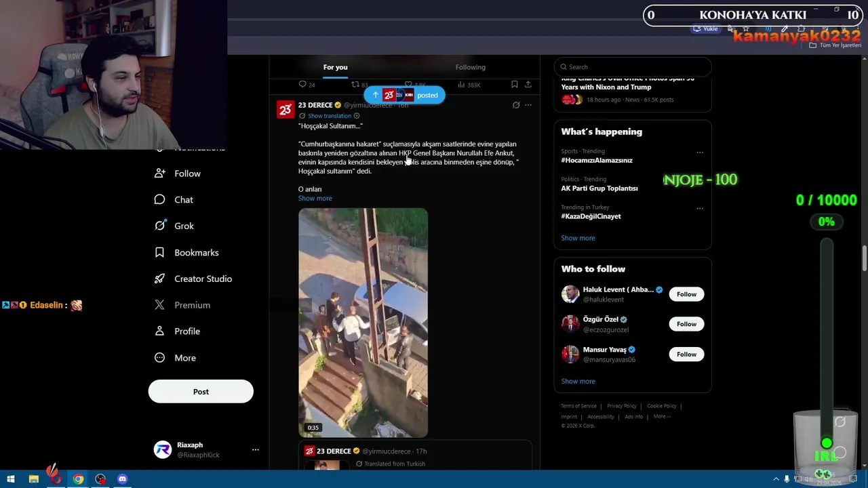
Task: Open File Explorer from taskbar
Action: 33,479
